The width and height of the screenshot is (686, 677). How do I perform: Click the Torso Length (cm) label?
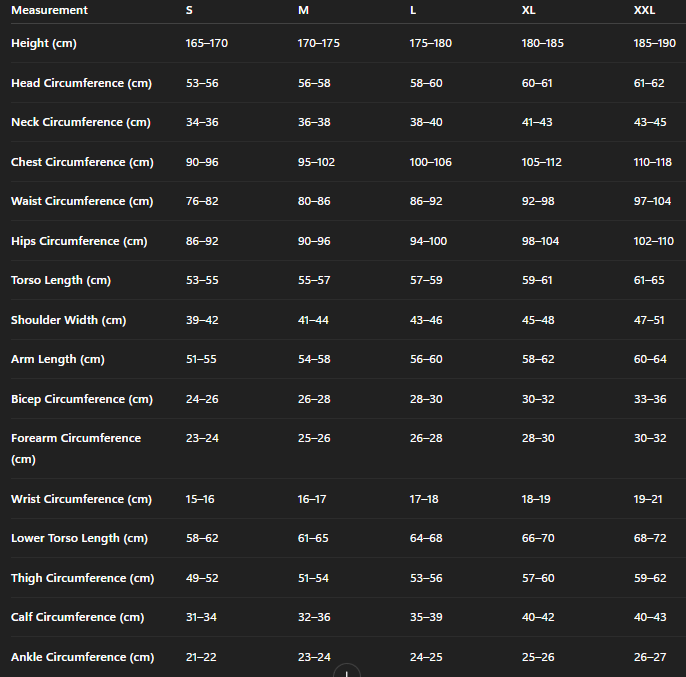point(60,280)
